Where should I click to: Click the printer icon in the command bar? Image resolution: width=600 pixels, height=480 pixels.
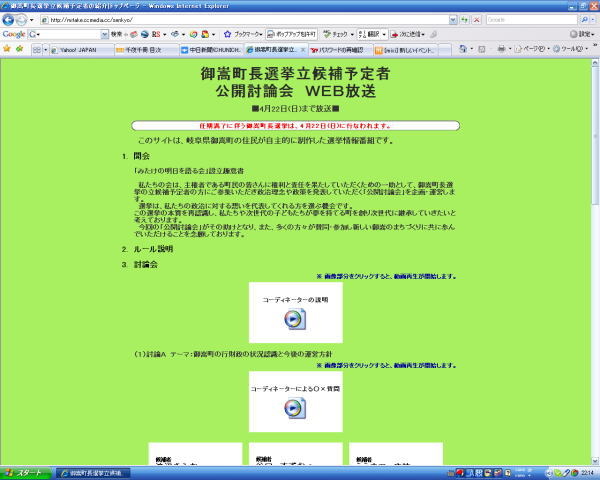coord(500,48)
